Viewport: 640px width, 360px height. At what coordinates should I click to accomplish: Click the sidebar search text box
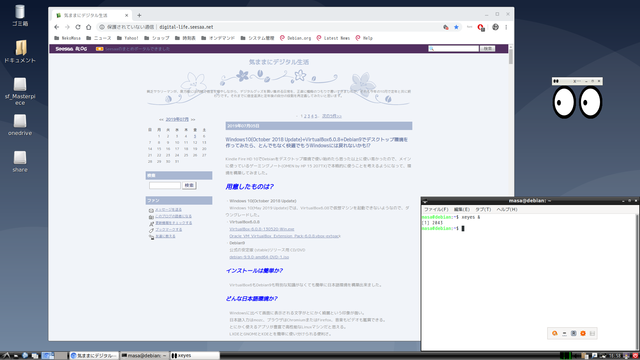[164, 185]
